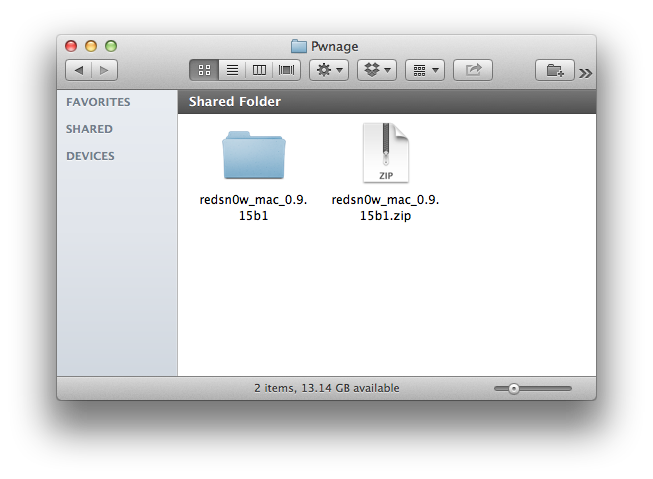Select the redsn0w_mac_0.9.15b1 folder icon
653x479 pixels.
click(x=254, y=155)
